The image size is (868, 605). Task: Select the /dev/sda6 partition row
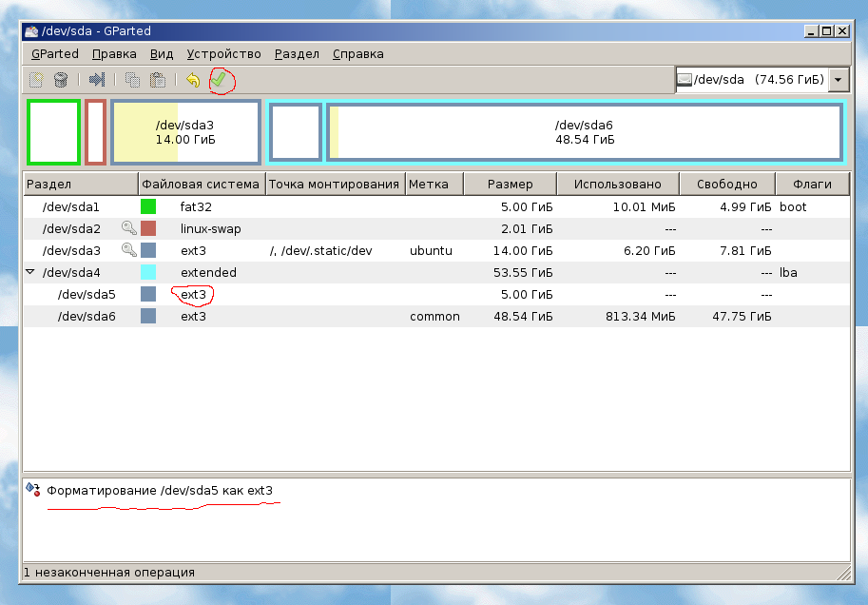pyautogui.click(x=436, y=316)
